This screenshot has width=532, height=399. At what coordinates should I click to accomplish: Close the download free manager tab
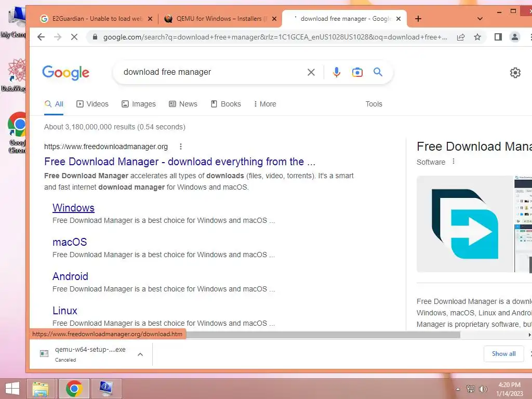[x=398, y=19]
